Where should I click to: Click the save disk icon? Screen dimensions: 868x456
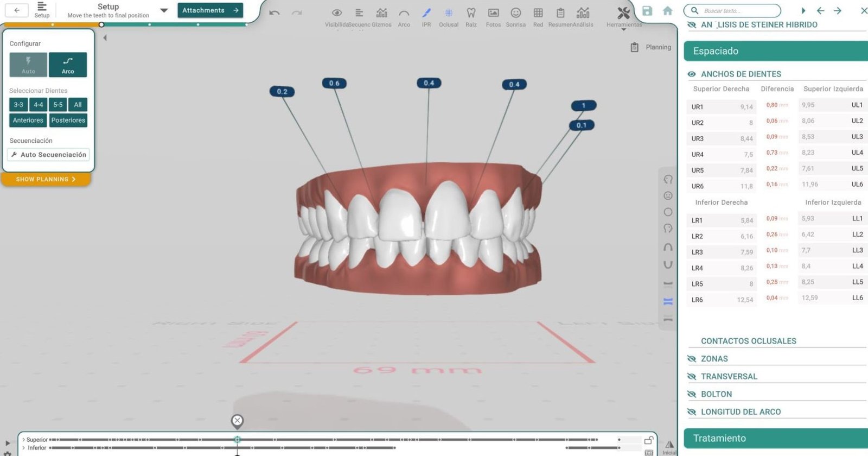click(x=647, y=11)
